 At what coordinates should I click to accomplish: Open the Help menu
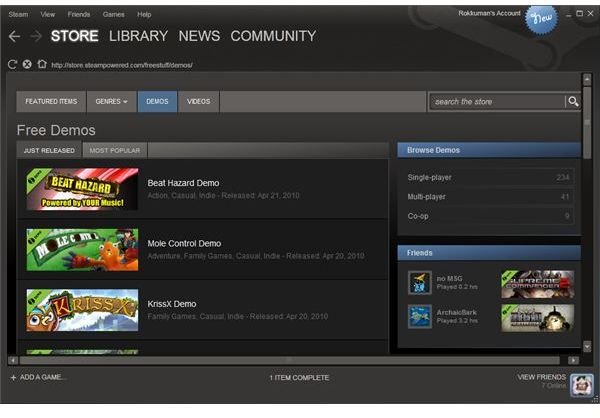(144, 15)
